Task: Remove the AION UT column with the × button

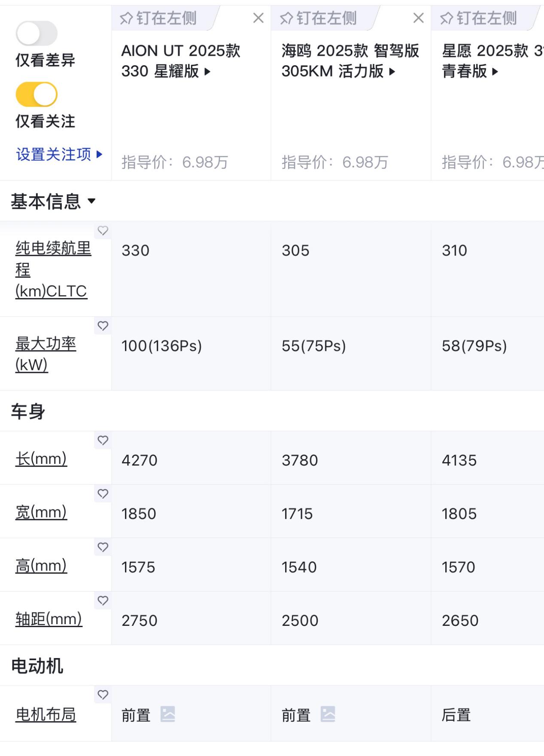Action: pyautogui.click(x=258, y=18)
